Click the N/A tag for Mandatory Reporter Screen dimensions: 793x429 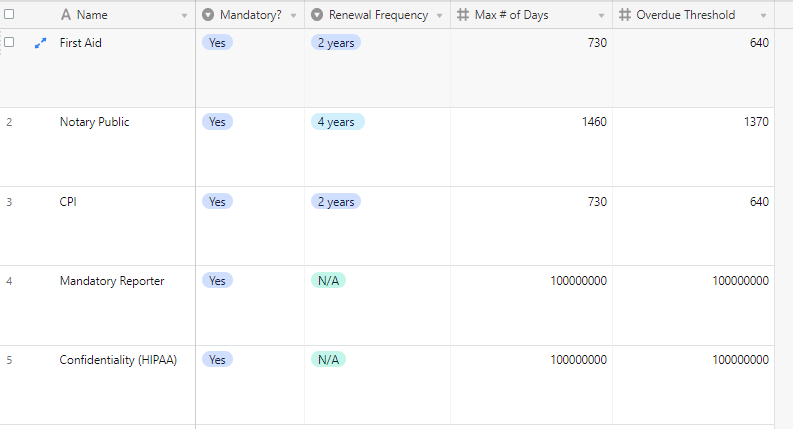point(328,280)
